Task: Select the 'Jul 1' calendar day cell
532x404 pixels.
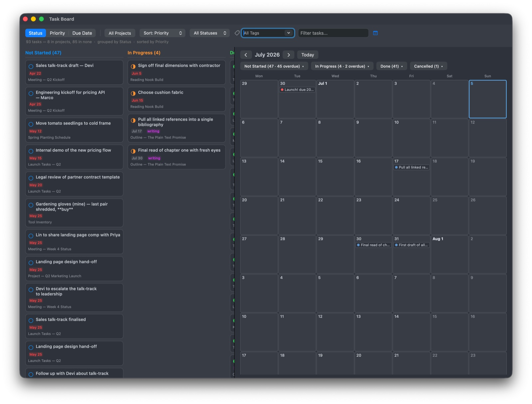Action: 335,99
